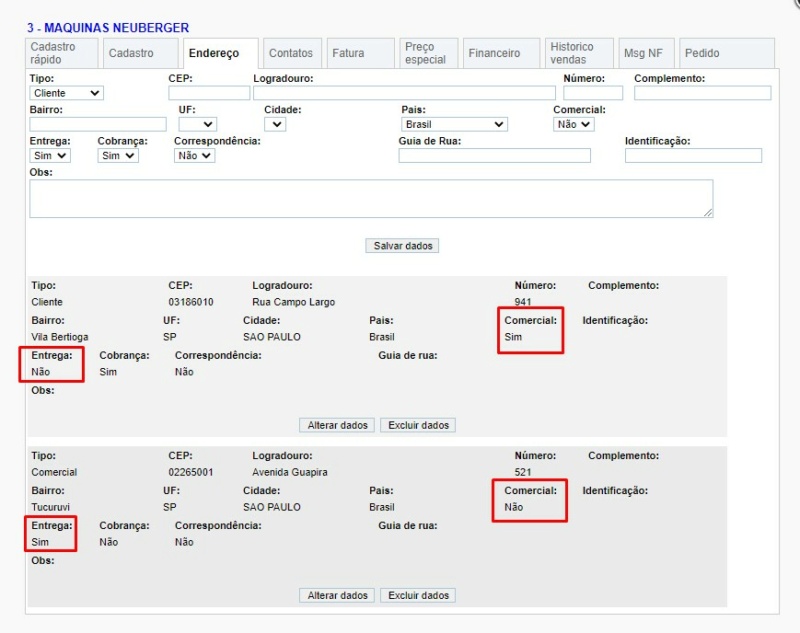Click Excluir dados for Rua Campo Largo address

pos(418,425)
